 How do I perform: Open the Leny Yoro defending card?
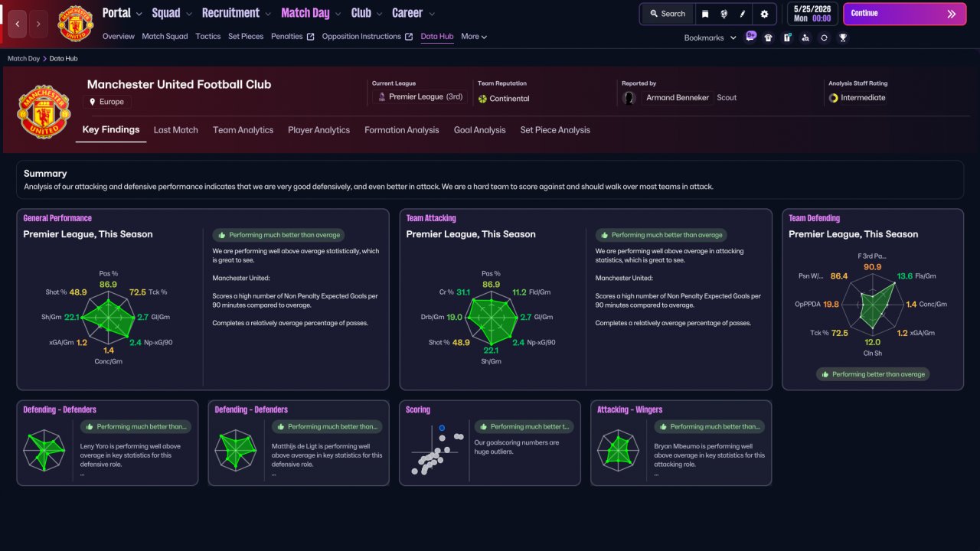(107, 443)
